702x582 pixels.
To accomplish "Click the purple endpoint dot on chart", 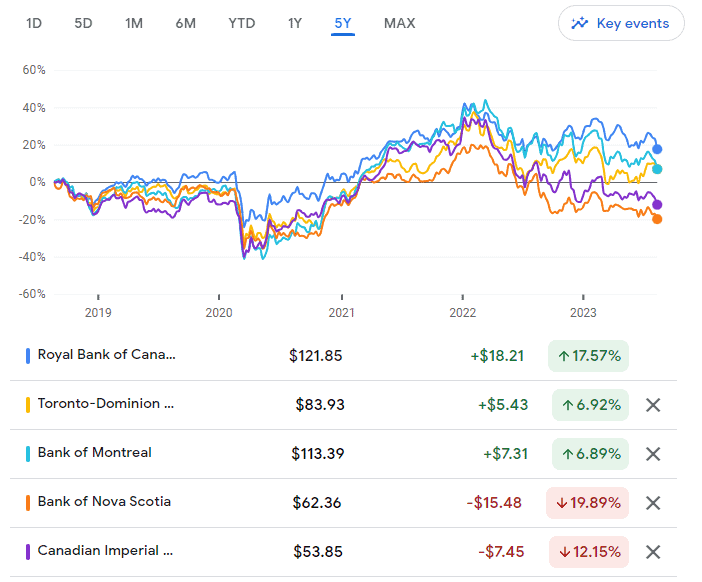I will [657, 205].
